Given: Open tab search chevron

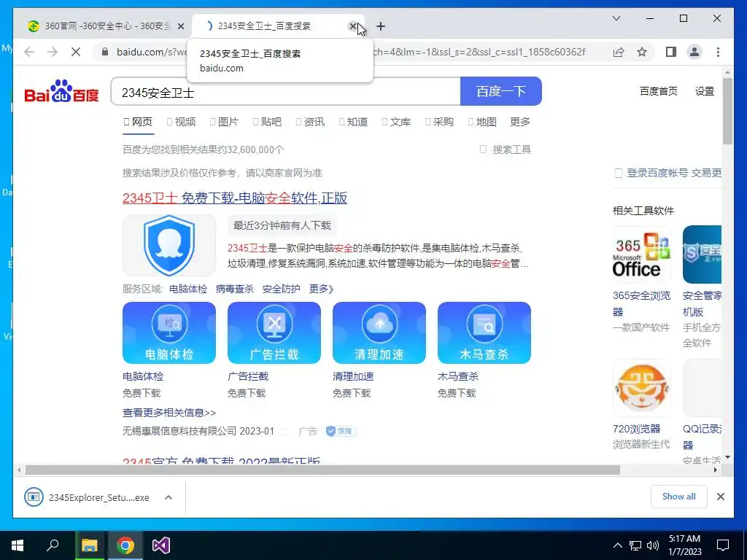Looking at the screenshot, I should (616, 18).
